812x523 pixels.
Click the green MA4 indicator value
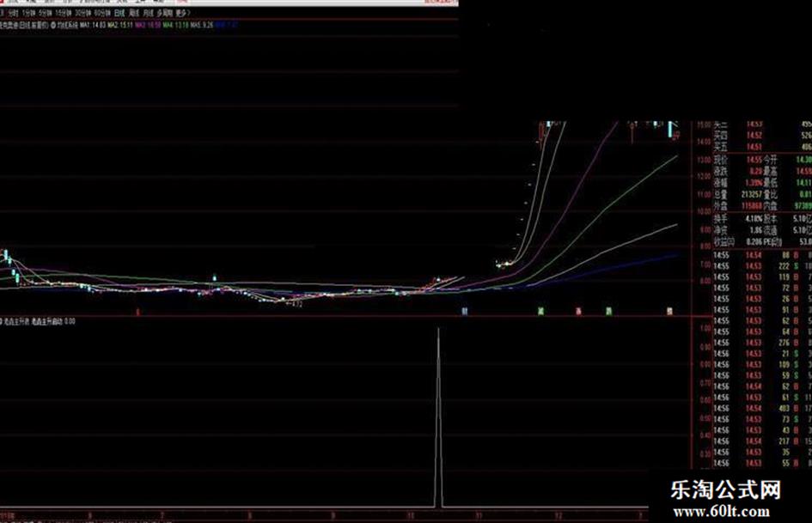pyautogui.click(x=175, y=25)
